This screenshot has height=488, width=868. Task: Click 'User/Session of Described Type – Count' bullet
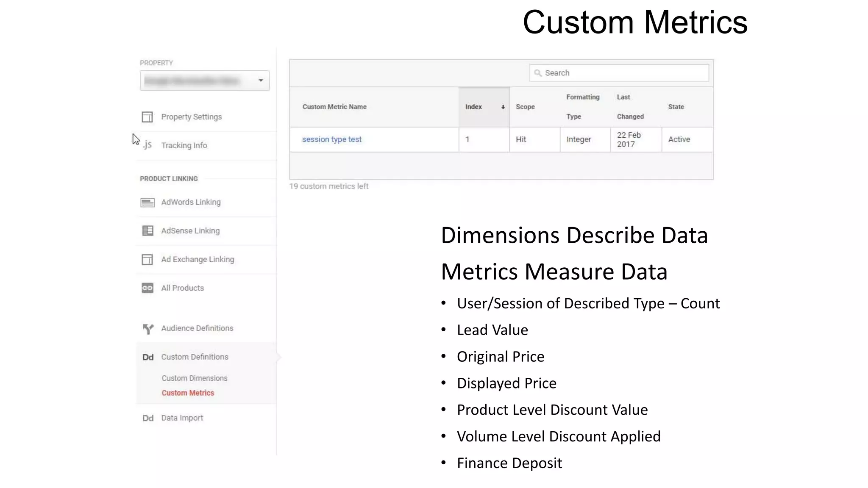point(588,304)
